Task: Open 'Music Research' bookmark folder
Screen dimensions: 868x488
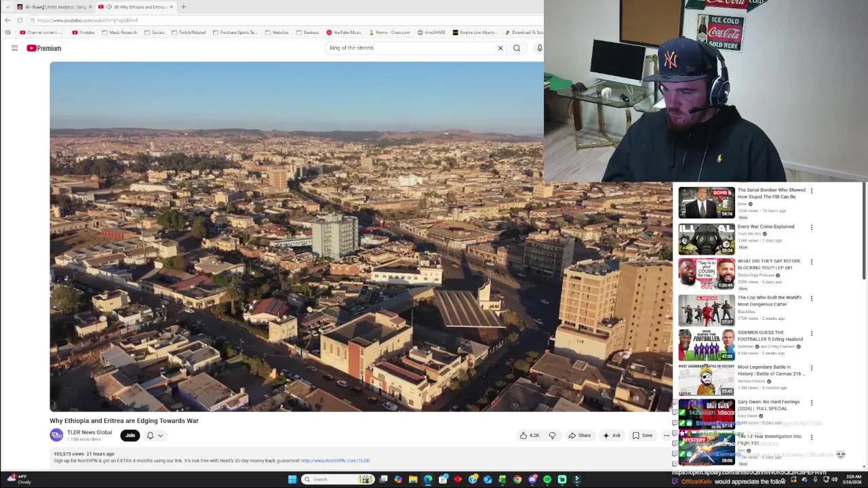Action: (x=119, y=33)
